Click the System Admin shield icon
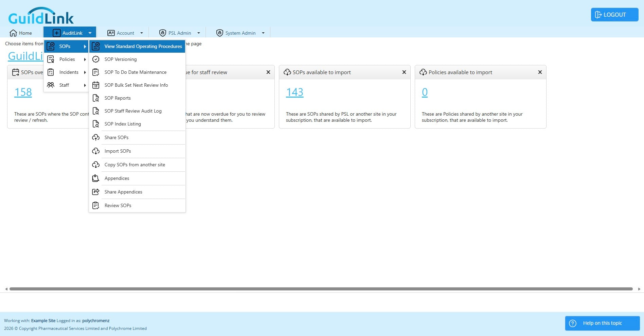The height and width of the screenshot is (336, 644). [x=220, y=33]
